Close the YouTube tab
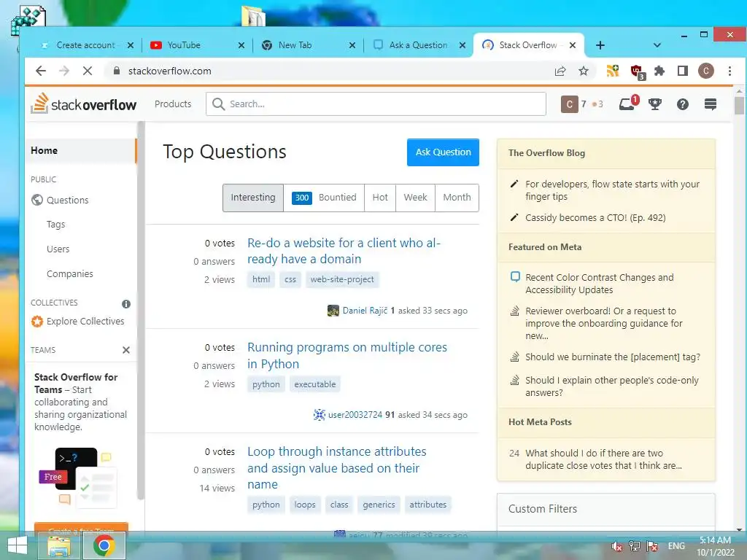Screen dimensions: 747x560 click(241, 45)
